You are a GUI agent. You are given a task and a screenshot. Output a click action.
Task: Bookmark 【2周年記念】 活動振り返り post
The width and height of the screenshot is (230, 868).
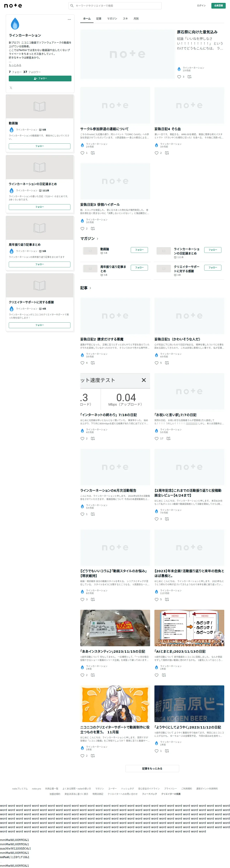click(x=167, y=519)
